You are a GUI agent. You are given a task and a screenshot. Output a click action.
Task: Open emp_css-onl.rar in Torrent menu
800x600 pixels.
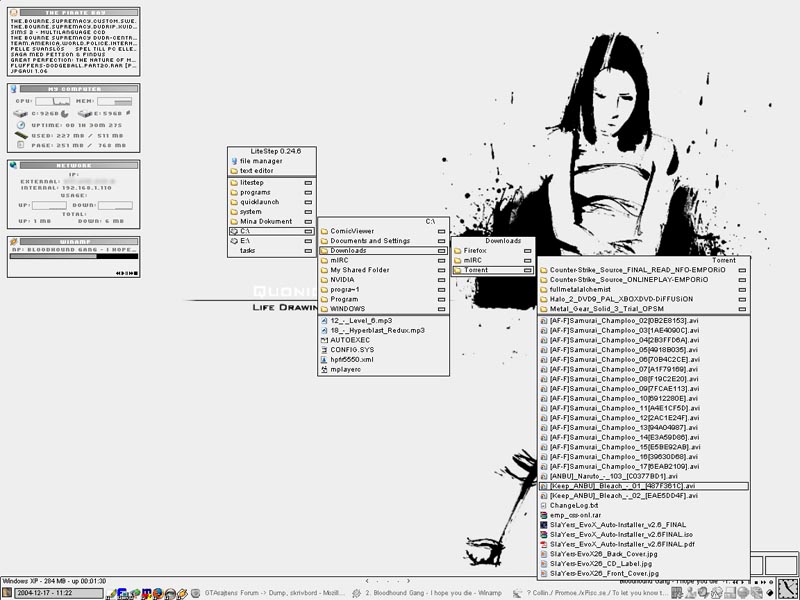point(644,515)
